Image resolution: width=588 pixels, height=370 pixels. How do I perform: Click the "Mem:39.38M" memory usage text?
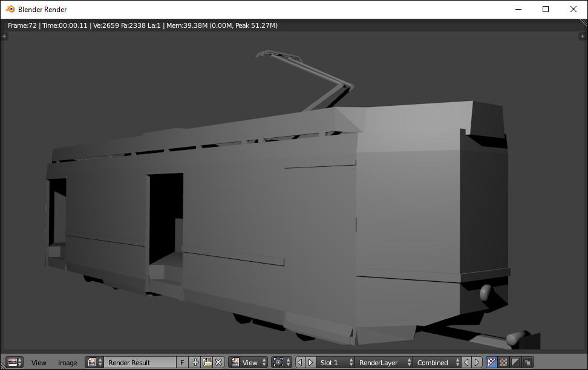click(x=187, y=25)
